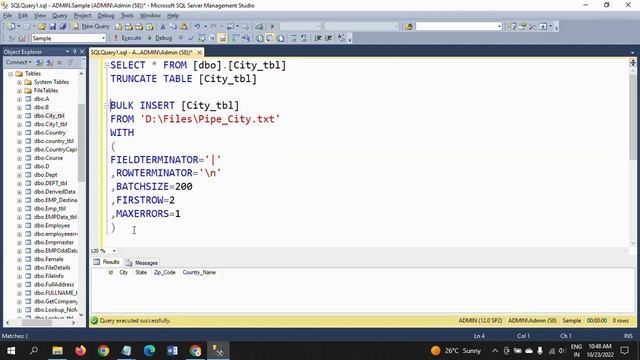Click the Zip_Code column header

coord(164,272)
